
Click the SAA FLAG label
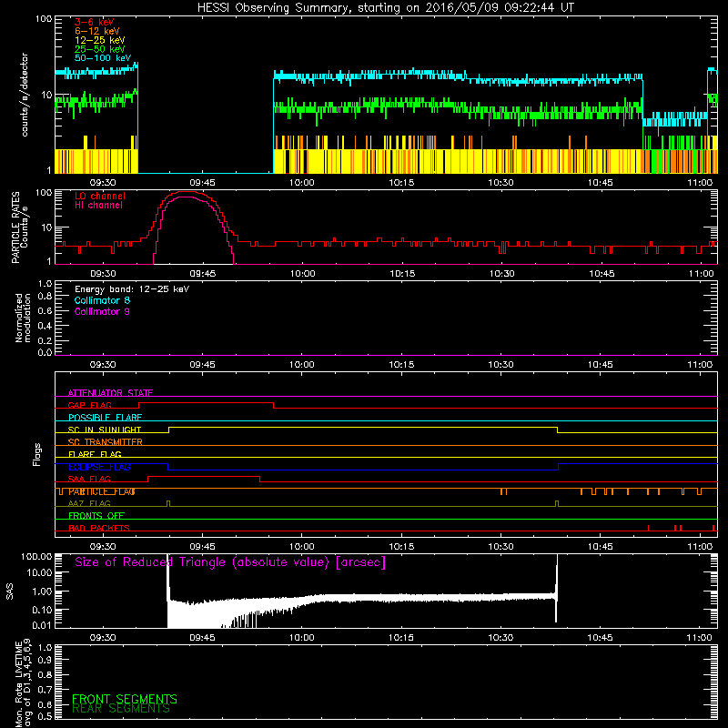[89, 479]
